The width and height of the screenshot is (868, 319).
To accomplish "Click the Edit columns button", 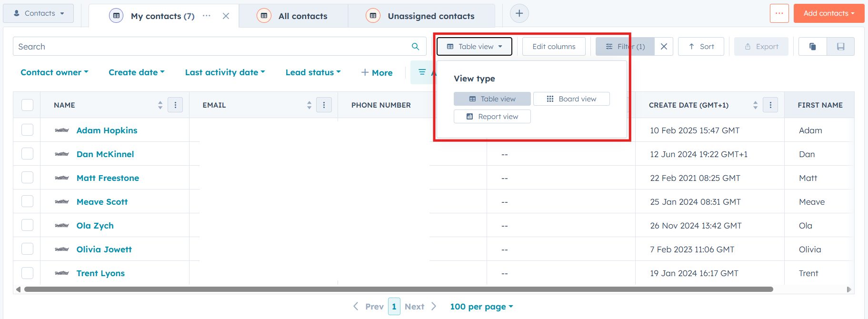I will click(x=553, y=46).
